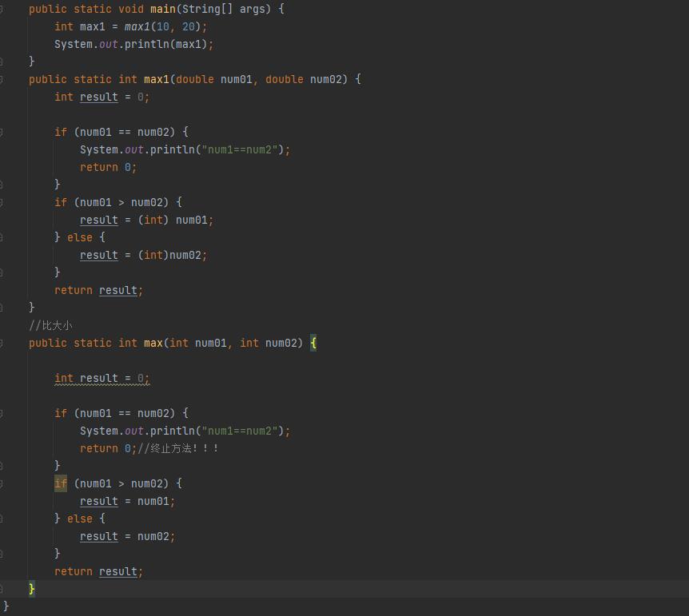Click 'max' name in 'max(int num01, int num02)'

[153, 343]
